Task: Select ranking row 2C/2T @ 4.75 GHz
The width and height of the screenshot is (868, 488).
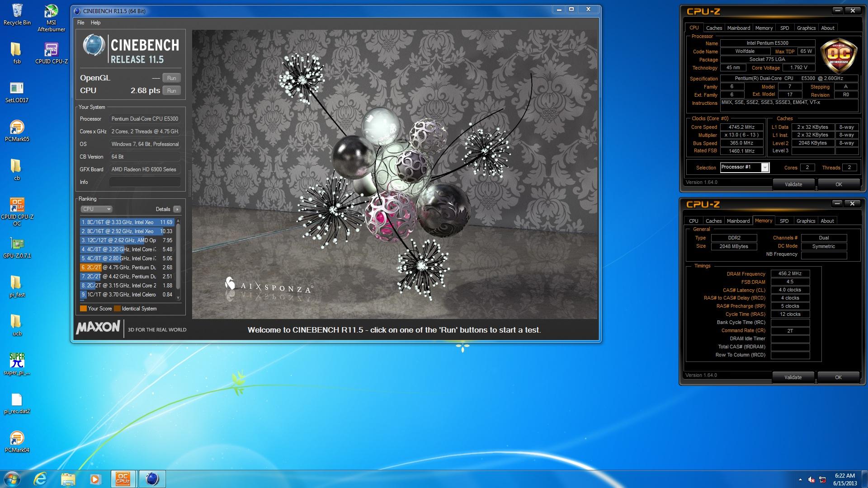Action: [x=127, y=267]
